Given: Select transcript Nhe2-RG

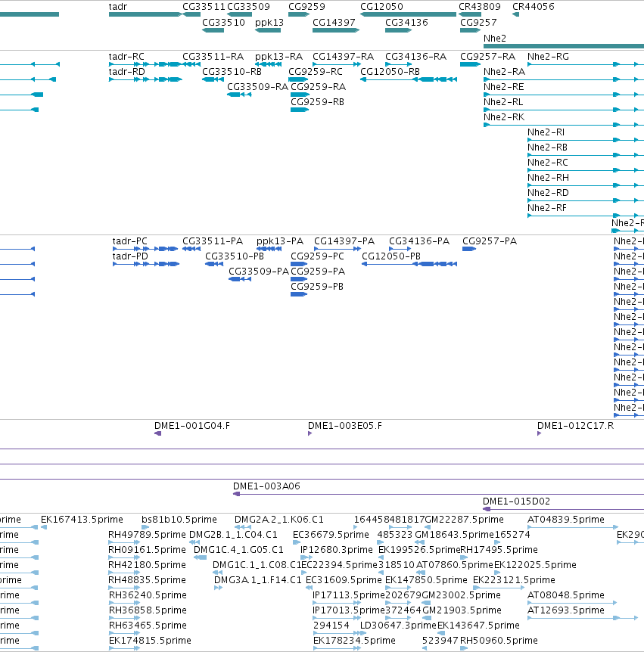Looking at the screenshot, I should pos(548,57).
